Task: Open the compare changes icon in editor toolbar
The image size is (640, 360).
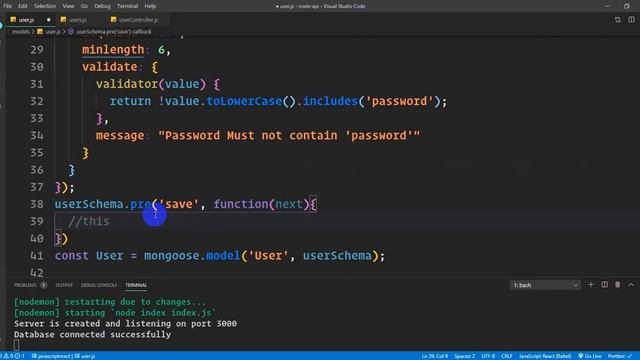Action: (x=618, y=20)
